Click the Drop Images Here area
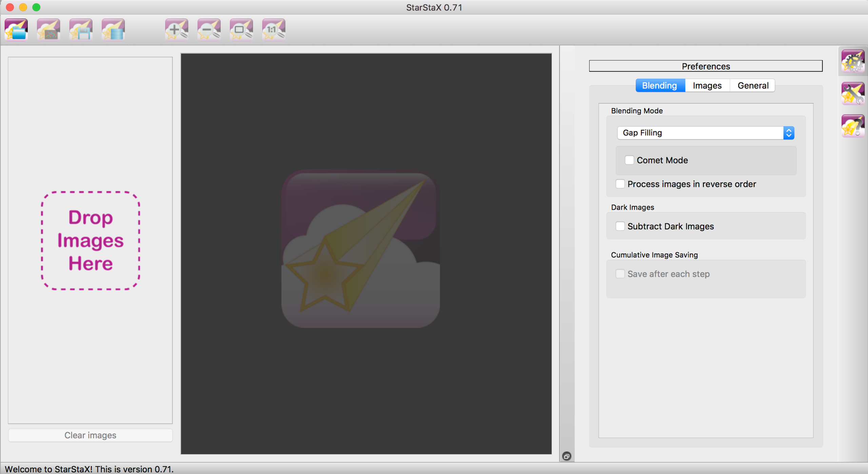Image resolution: width=868 pixels, height=474 pixels. [91, 241]
